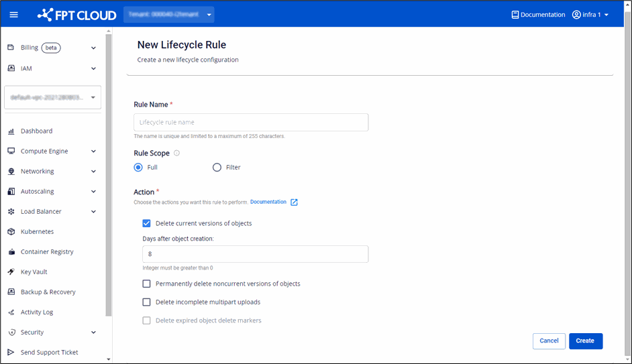Expand the Autoscaling chevron
The height and width of the screenshot is (364, 632).
pos(93,192)
